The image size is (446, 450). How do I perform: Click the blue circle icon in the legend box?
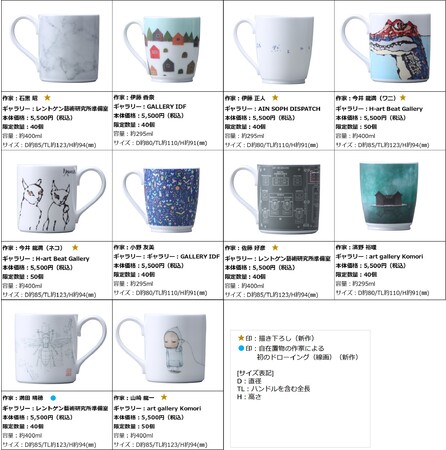241,348
